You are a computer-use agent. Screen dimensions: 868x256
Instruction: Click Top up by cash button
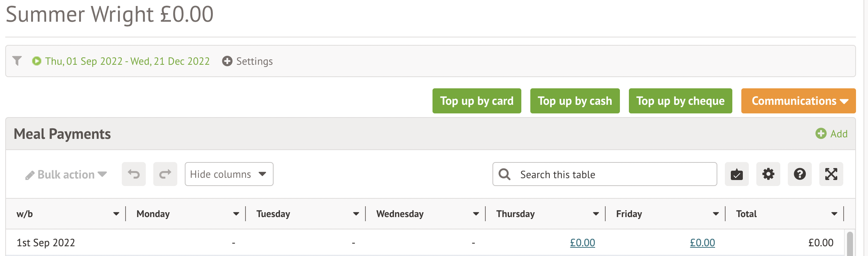[575, 101]
